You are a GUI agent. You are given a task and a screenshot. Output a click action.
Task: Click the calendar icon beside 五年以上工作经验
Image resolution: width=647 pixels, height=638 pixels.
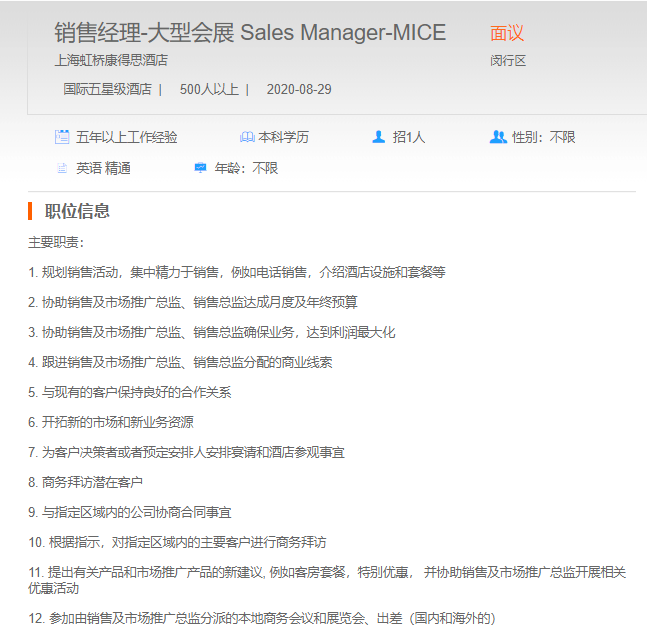coord(62,137)
